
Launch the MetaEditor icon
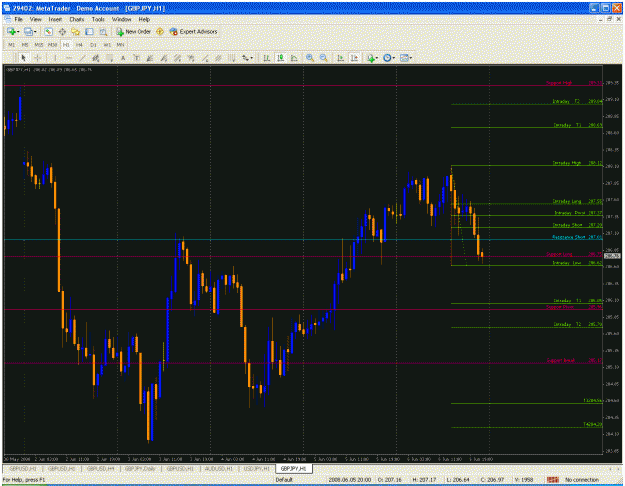coord(159,31)
